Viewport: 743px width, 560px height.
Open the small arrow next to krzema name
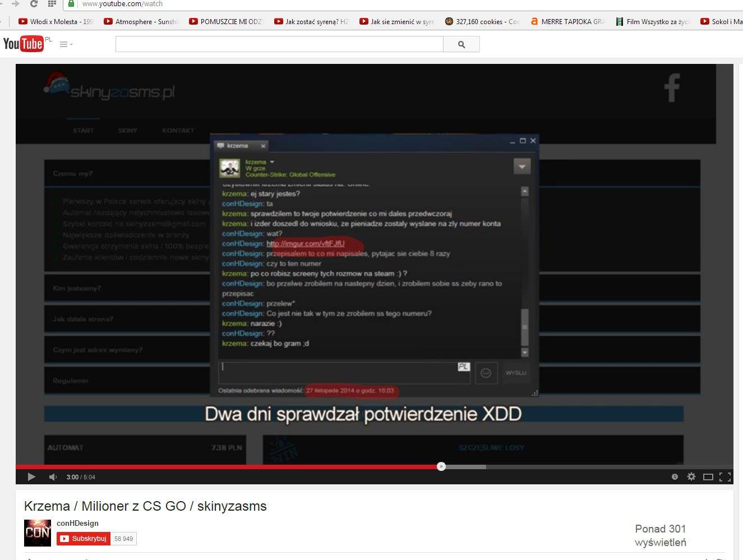tap(272, 162)
